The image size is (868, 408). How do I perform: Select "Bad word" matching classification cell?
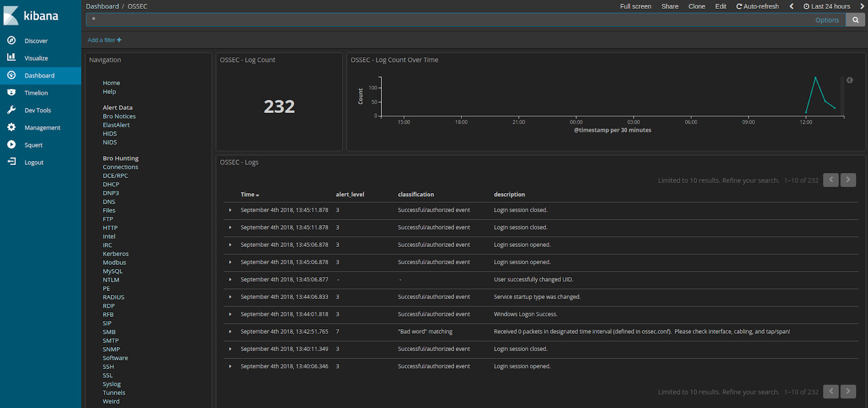coord(425,331)
